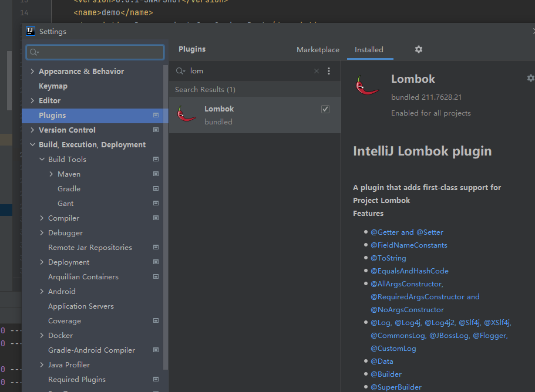Click project-level icon beside Gradle-Android Compiler
The height and width of the screenshot is (392, 535).
(156, 350)
